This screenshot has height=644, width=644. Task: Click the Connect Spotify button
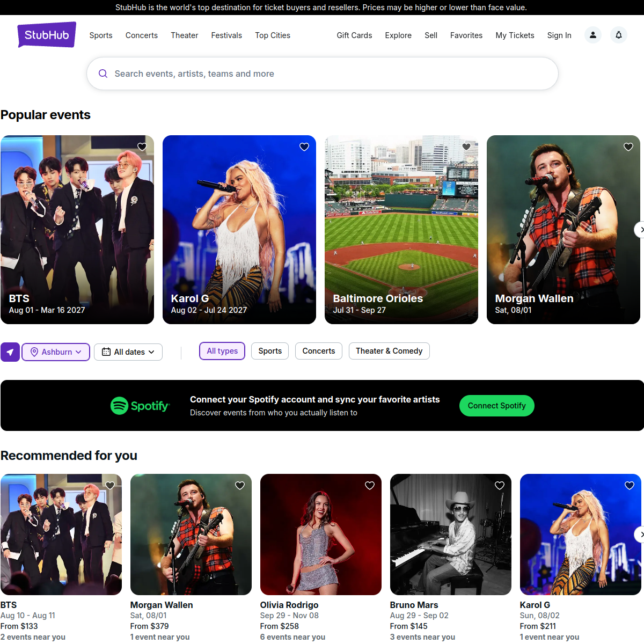[x=497, y=406]
